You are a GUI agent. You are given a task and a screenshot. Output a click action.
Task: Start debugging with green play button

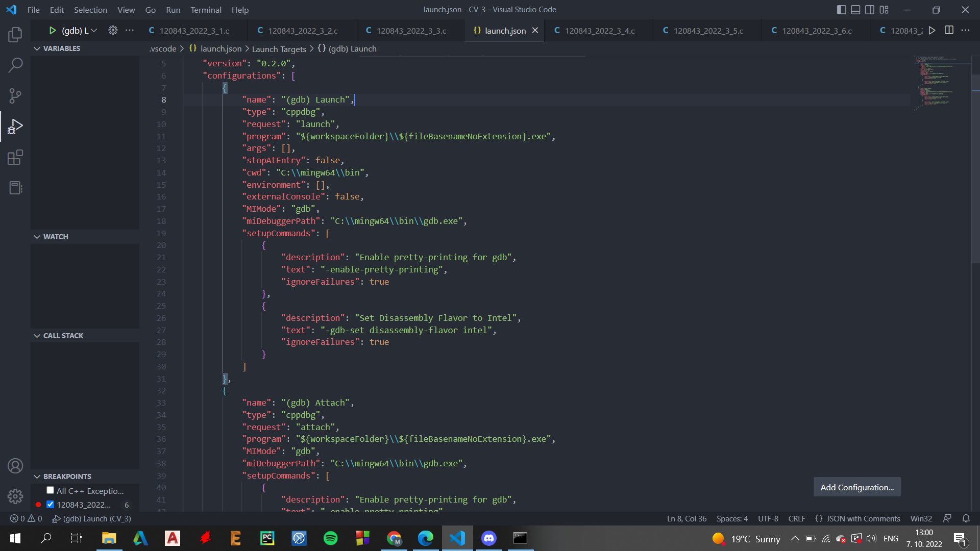pos(52,31)
